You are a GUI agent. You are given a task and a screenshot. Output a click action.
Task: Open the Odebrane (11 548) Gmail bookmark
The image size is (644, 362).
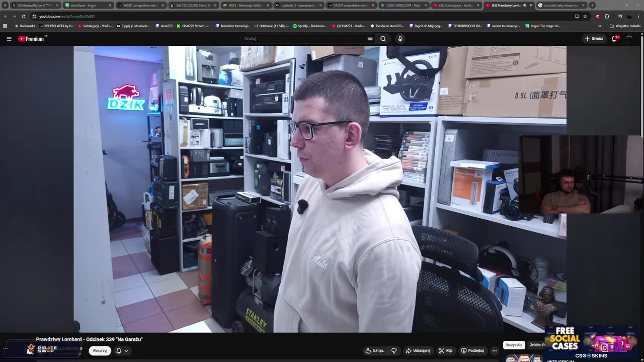tap(271, 26)
